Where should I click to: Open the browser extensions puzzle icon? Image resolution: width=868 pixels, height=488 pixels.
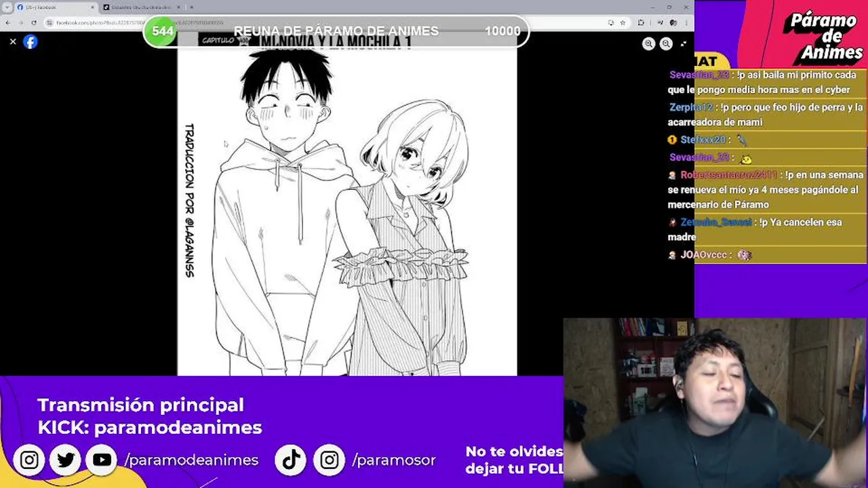[x=641, y=22]
